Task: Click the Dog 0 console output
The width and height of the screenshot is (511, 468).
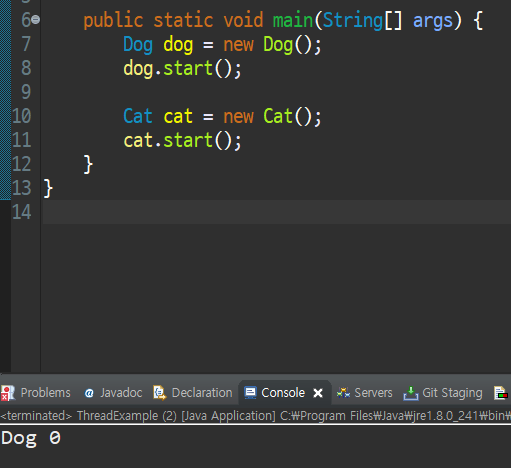Action: [x=31, y=438]
